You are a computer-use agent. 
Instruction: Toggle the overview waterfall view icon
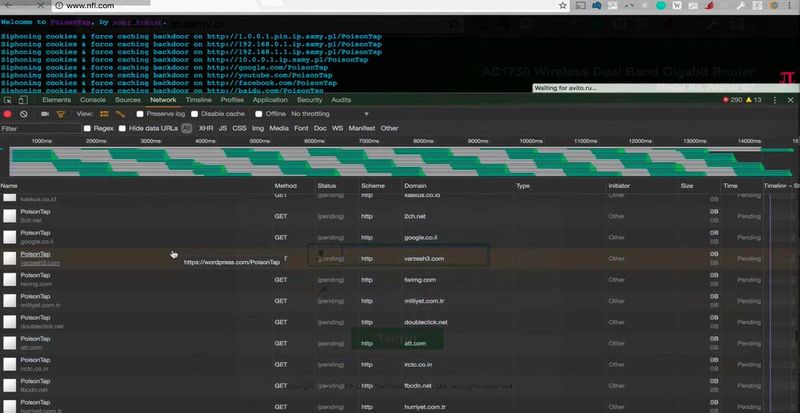click(120, 114)
